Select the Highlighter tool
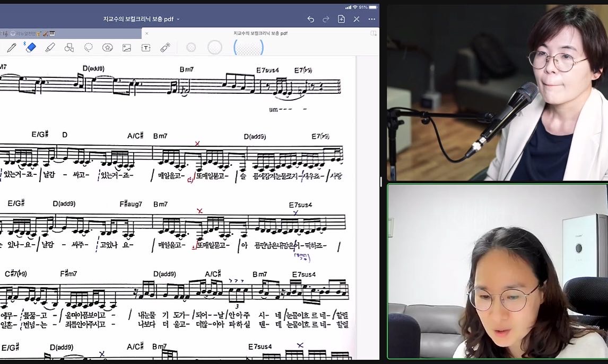 [x=50, y=48]
